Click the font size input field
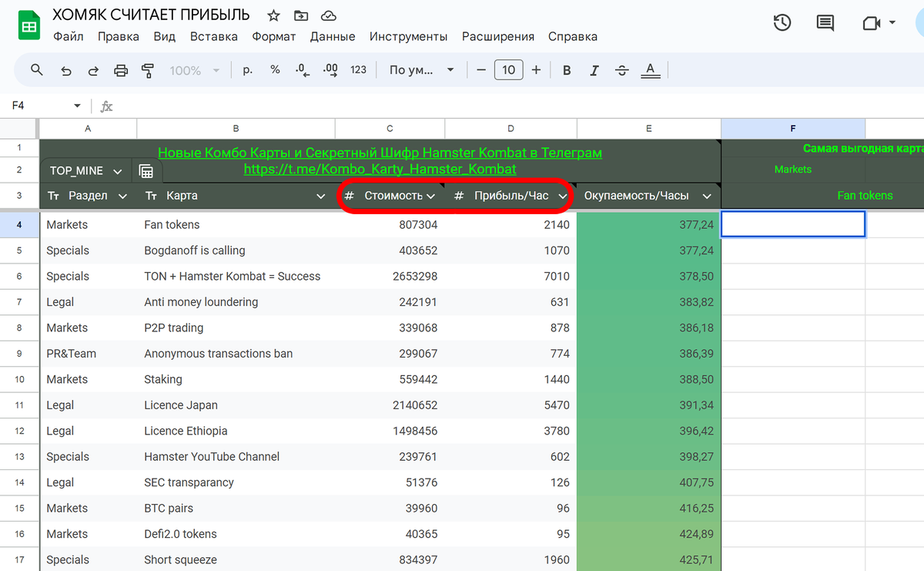924x571 pixels. (x=508, y=70)
